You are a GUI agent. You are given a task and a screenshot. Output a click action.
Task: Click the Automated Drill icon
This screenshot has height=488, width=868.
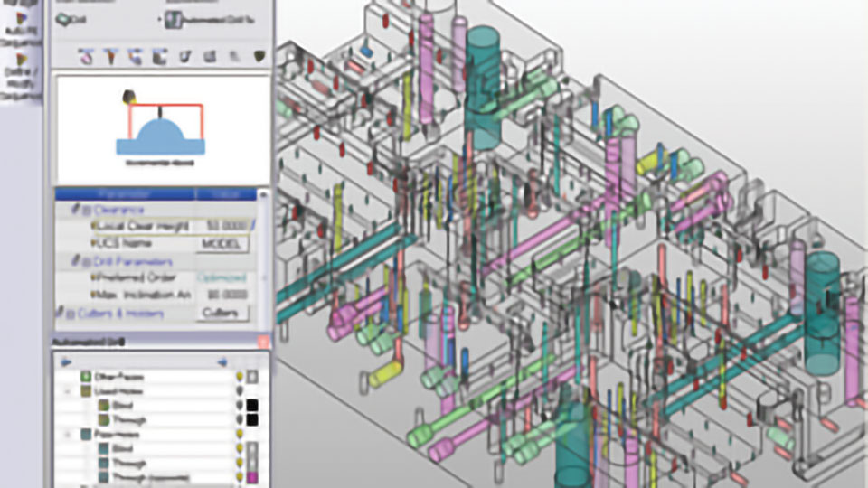172,20
